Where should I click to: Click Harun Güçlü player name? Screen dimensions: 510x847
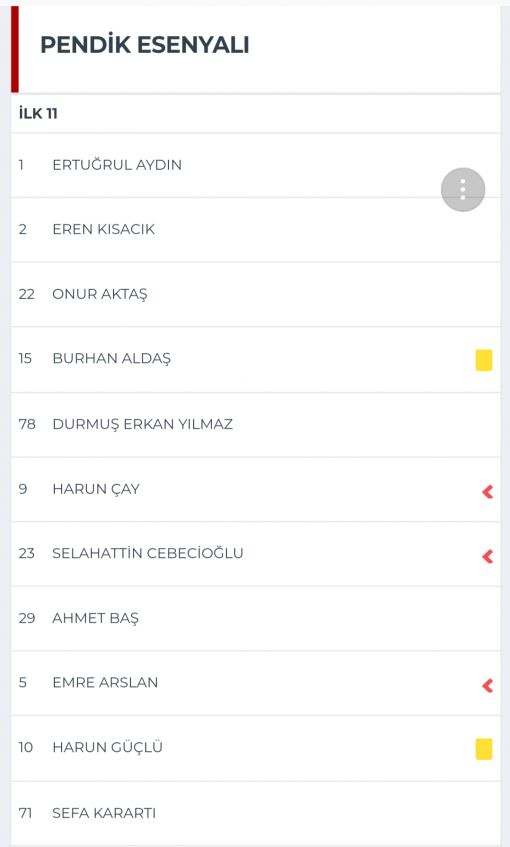pos(108,747)
